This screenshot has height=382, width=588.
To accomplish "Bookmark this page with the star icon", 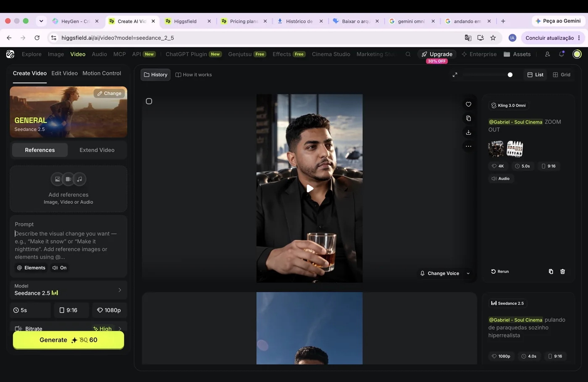I will 493,38.
